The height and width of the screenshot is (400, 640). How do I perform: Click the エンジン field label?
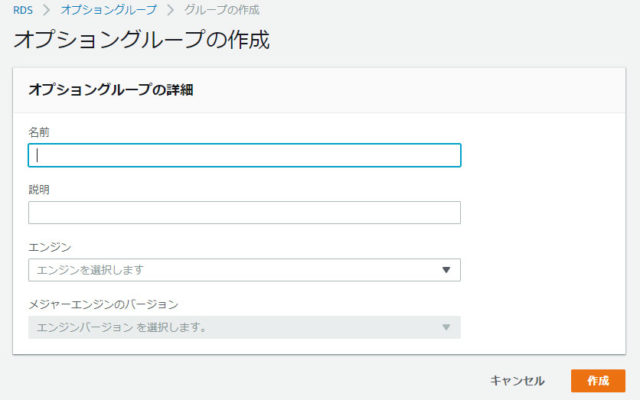(x=50, y=247)
